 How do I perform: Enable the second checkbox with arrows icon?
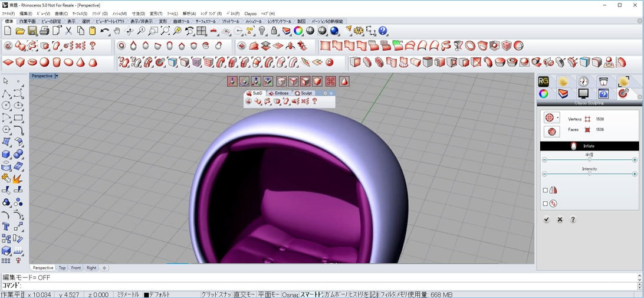(x=546, y=204)
